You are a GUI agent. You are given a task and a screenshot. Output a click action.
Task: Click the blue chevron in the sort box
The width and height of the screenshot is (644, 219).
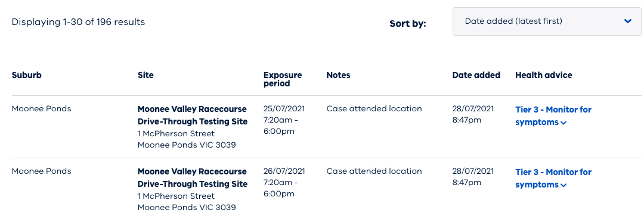pos(627,21)
